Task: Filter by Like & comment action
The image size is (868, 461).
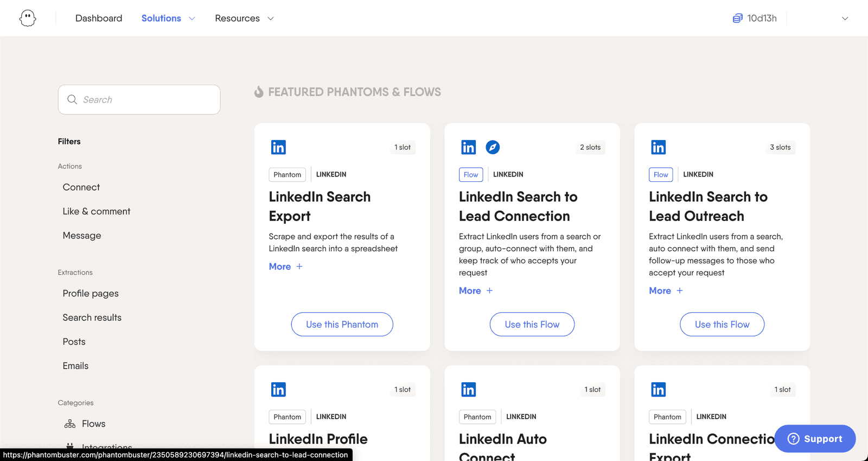Action: coord(97,211)
